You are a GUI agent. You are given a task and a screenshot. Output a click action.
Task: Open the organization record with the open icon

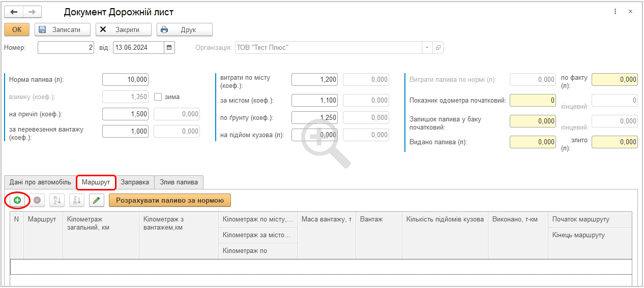tap(438, 48)
